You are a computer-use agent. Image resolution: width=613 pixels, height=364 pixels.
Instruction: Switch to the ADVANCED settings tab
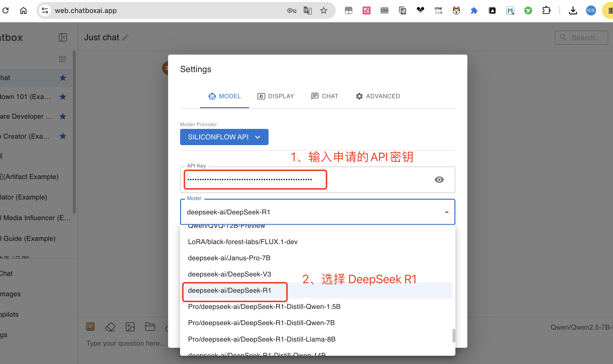[378, 96]
